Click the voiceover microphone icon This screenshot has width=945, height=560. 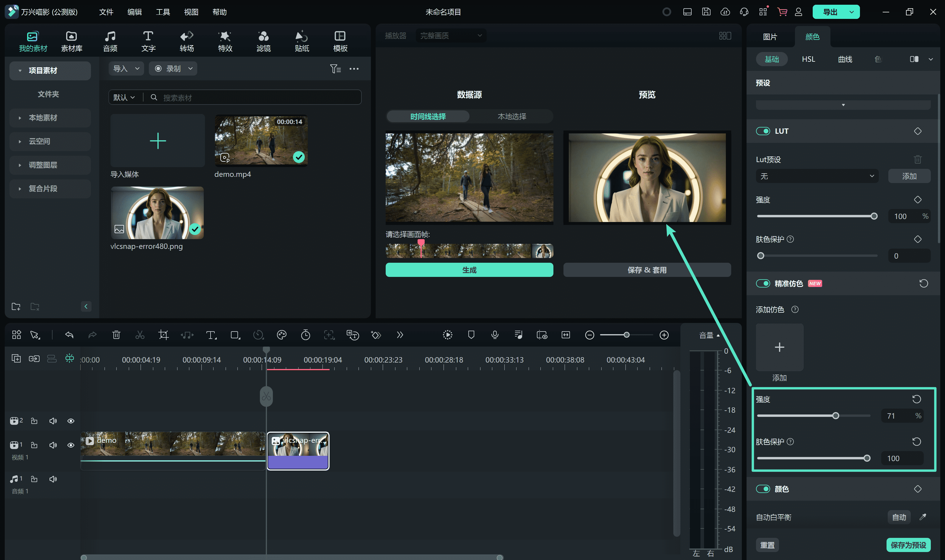495,335
